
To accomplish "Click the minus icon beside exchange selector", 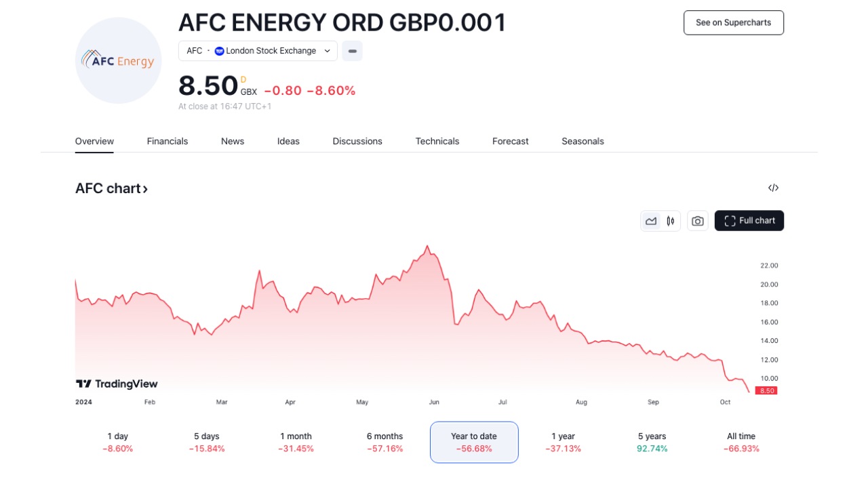I will click(352, 51).
